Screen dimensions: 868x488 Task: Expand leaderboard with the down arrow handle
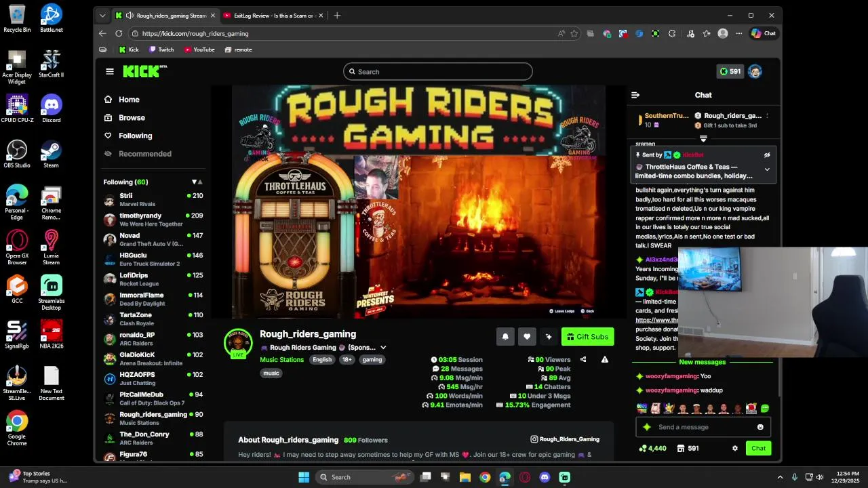pyautogui.click(x=703, y=139)
